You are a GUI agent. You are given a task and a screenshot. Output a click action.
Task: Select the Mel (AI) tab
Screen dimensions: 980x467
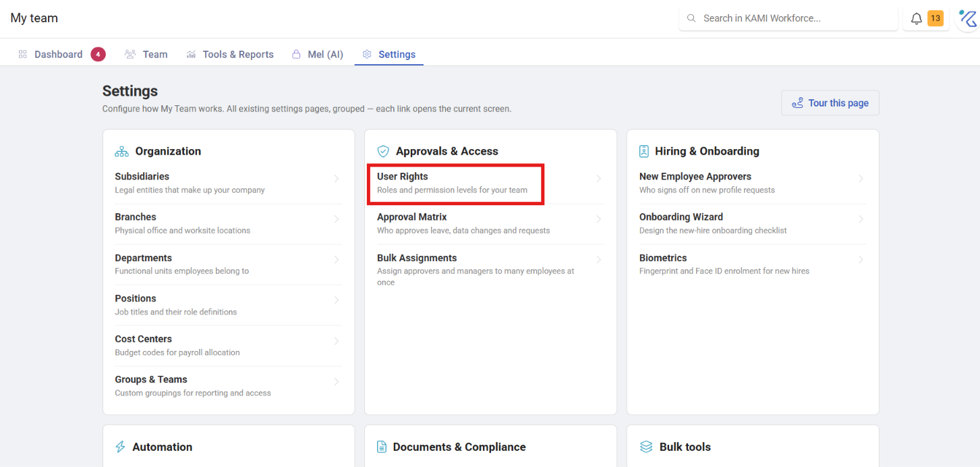point(317,54)
